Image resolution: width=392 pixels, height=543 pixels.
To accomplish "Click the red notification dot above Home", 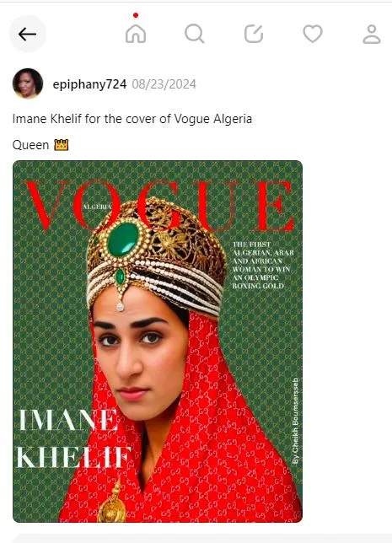I will click(x=136, y=15).
